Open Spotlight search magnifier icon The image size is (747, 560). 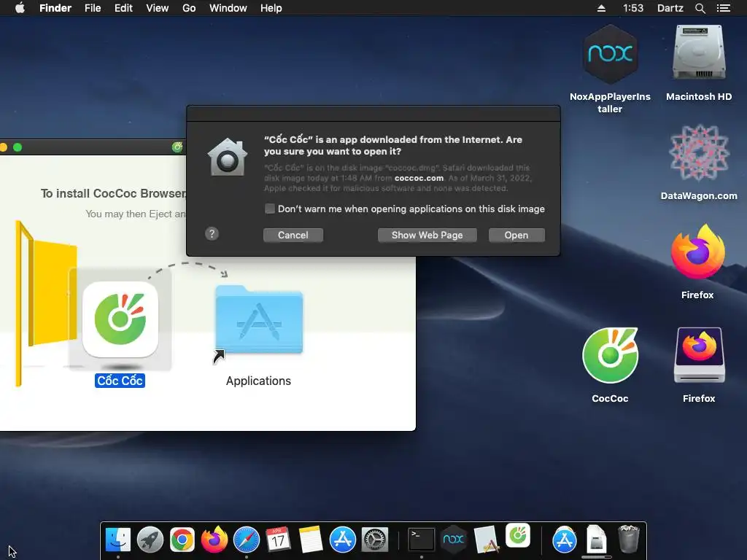[x=700, y=8]
